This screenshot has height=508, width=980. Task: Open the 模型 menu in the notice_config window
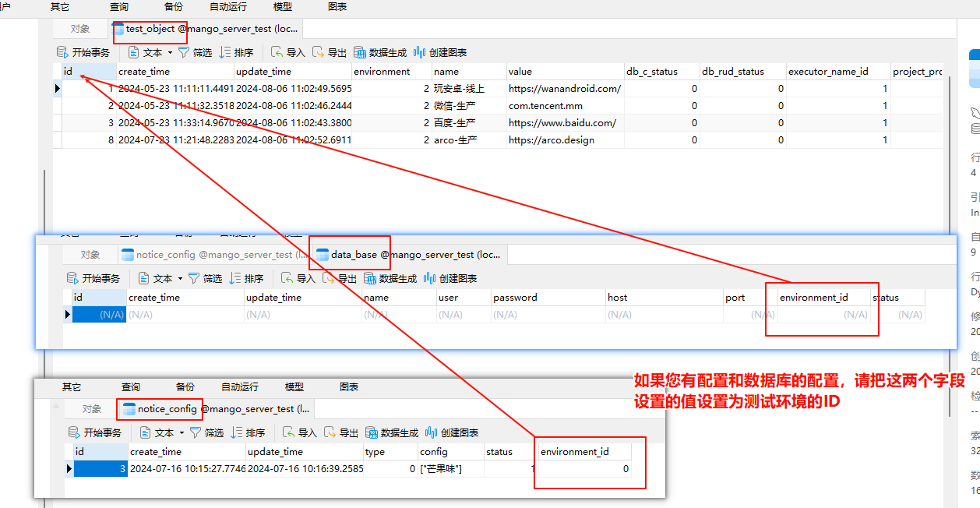(x=294, y=387)
